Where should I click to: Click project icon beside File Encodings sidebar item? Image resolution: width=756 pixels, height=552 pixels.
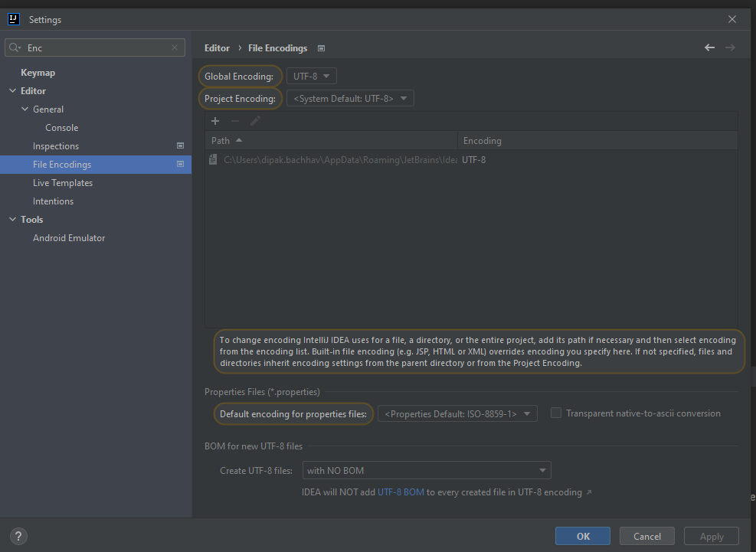pos(180,164)
